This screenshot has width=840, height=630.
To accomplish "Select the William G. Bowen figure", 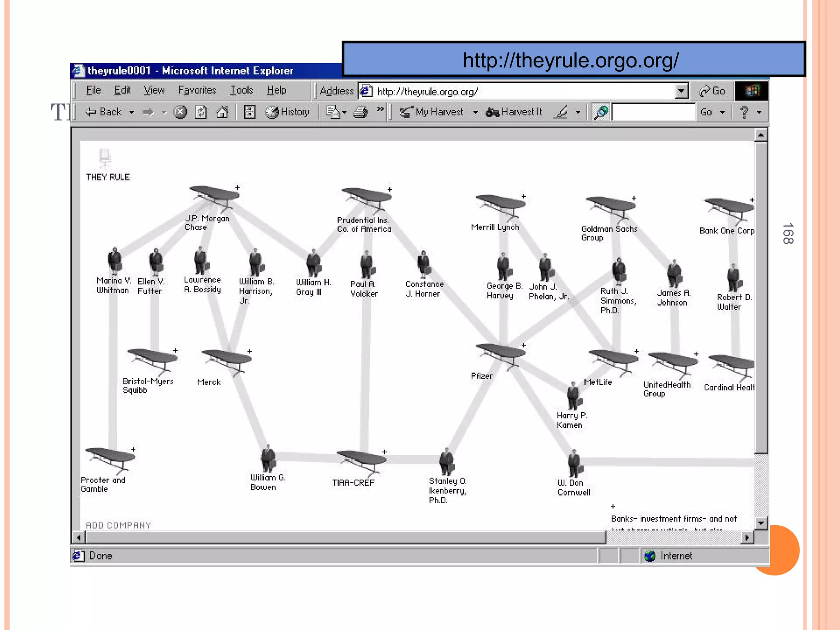I will (x=268, y=458).
